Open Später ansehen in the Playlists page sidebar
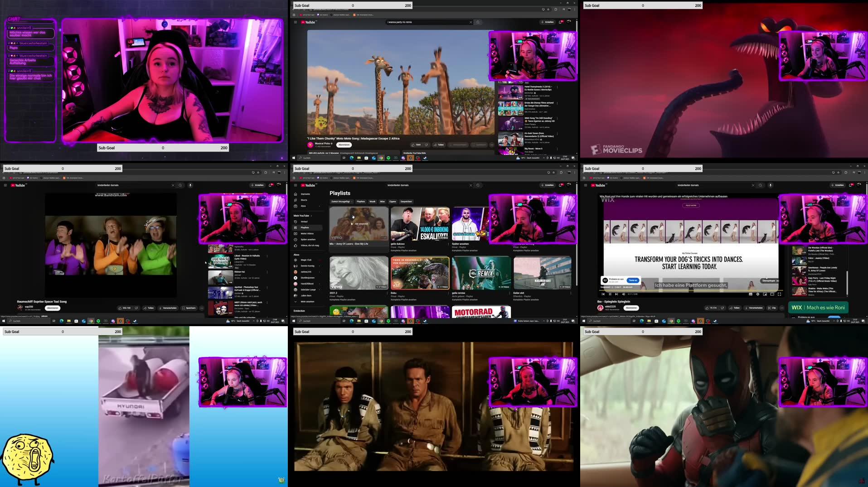Viewport: 868px width, 487px height. (308, 239)
